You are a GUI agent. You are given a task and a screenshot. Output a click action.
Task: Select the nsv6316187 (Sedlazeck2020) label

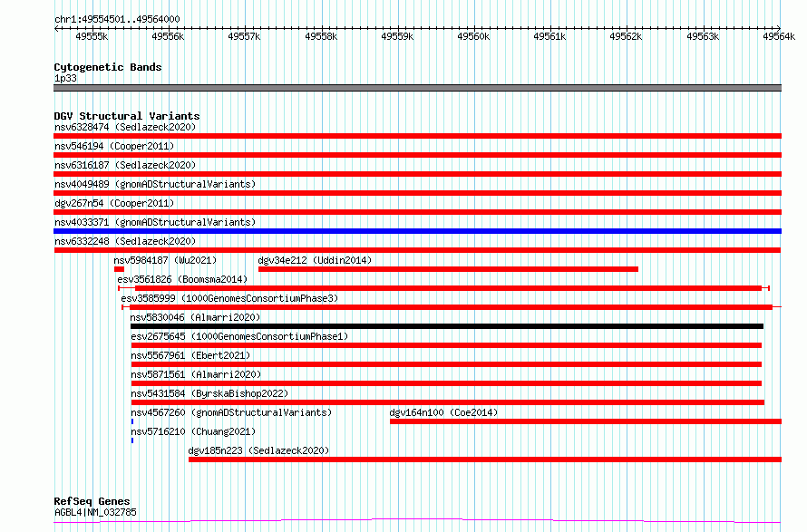pyautogui.click(x=125, y=165)
